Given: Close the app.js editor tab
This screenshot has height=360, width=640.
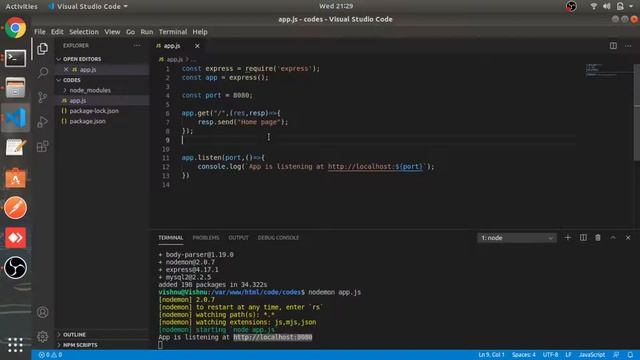Looking at the screenshot, I should pos(197,46).
